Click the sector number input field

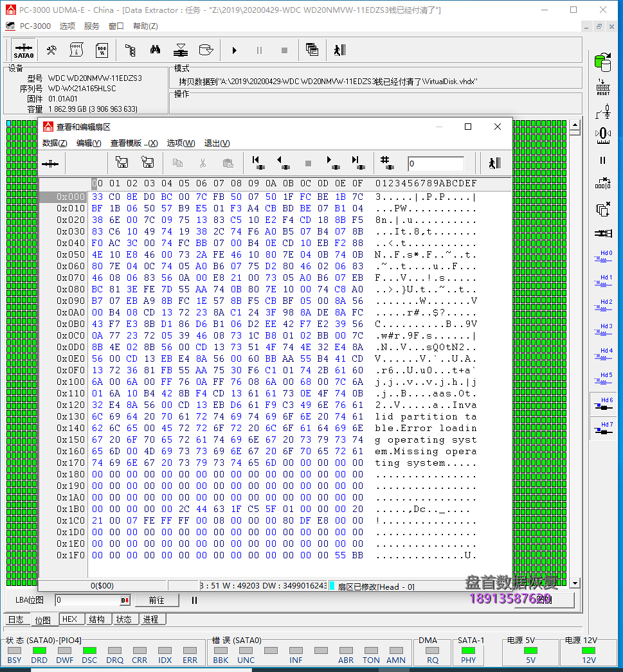(x=436, y=163)
